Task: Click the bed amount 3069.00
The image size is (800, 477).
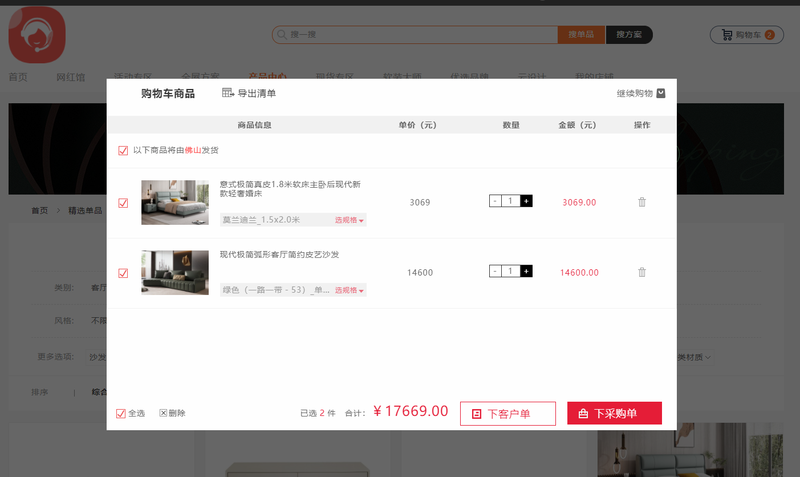Action: click(579, 203)
